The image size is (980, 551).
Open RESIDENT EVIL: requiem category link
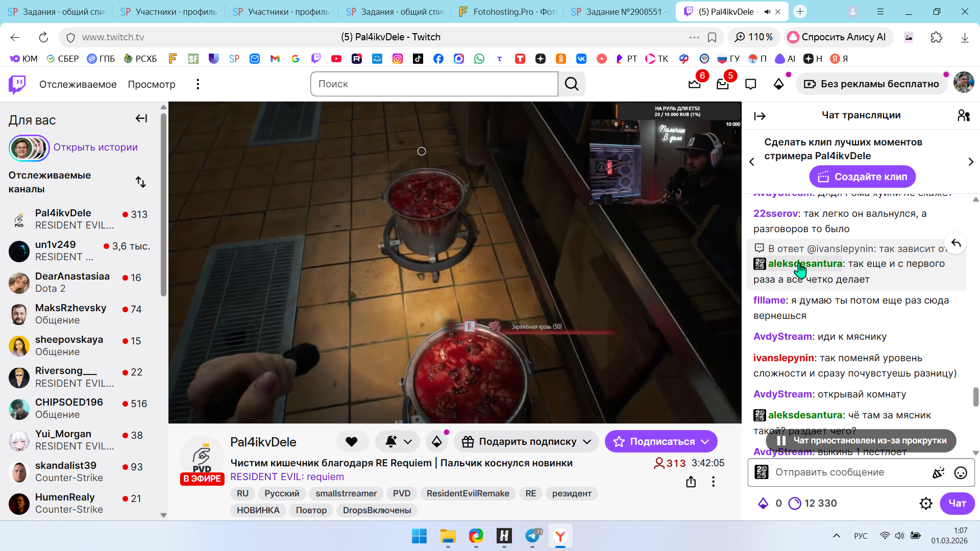coord(287,477)
